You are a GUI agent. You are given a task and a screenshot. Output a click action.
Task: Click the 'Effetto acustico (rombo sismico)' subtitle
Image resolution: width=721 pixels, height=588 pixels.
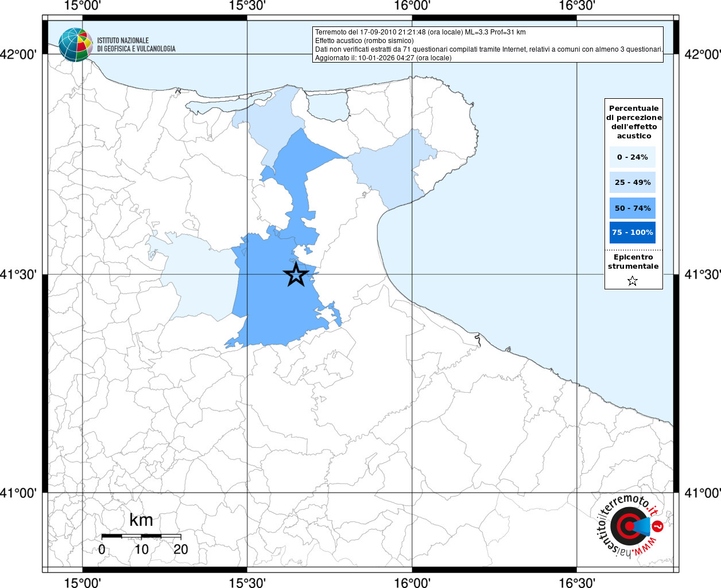tap(364, 41)
